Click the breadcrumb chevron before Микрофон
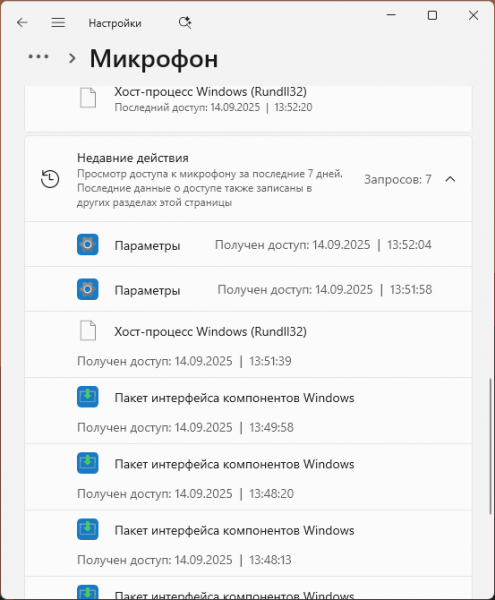The image size is (495, 600). point(72,59)
